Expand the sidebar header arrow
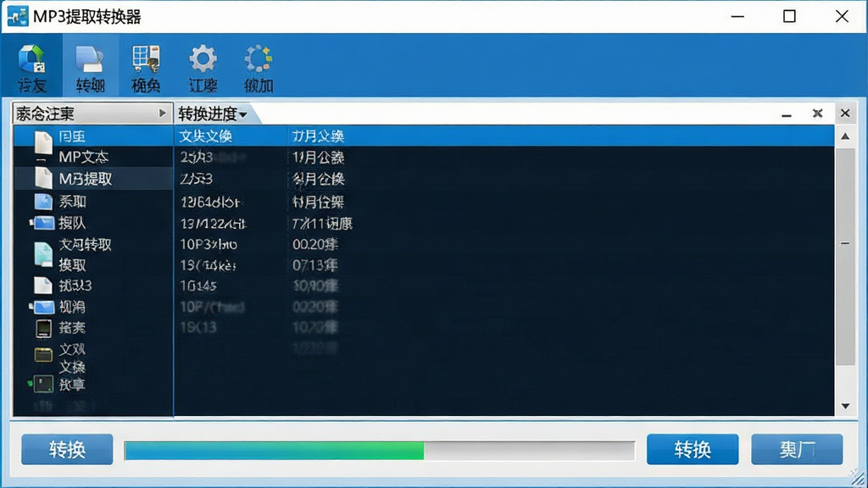 (162, 114)
